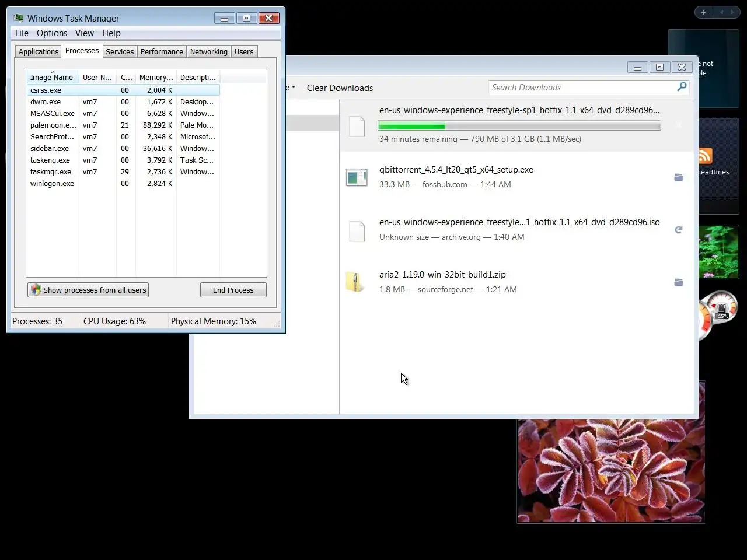Viewport: 747px width, 560px height.
Task: Open the Help menu in Task Manager
Action: (111, 33)
